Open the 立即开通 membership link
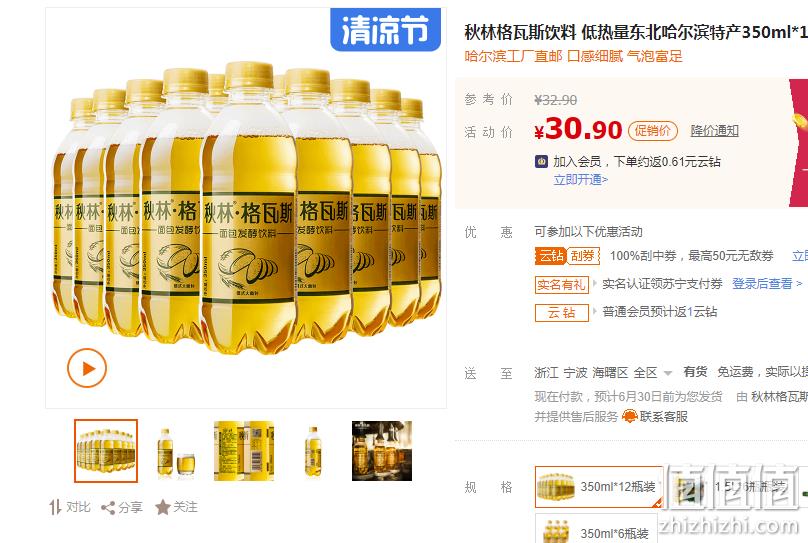 coord(581,179)
